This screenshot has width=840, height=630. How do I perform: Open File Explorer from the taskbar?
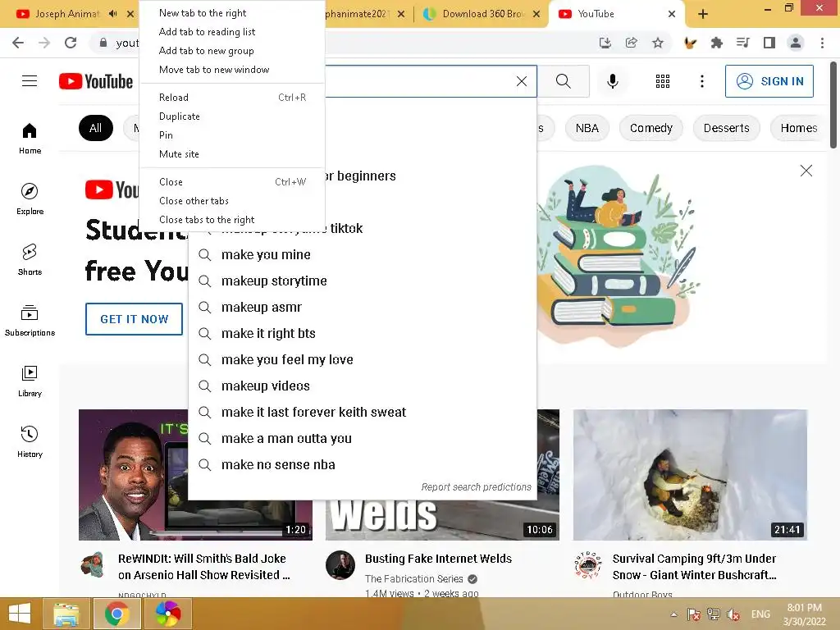click(x=66, y=614)
